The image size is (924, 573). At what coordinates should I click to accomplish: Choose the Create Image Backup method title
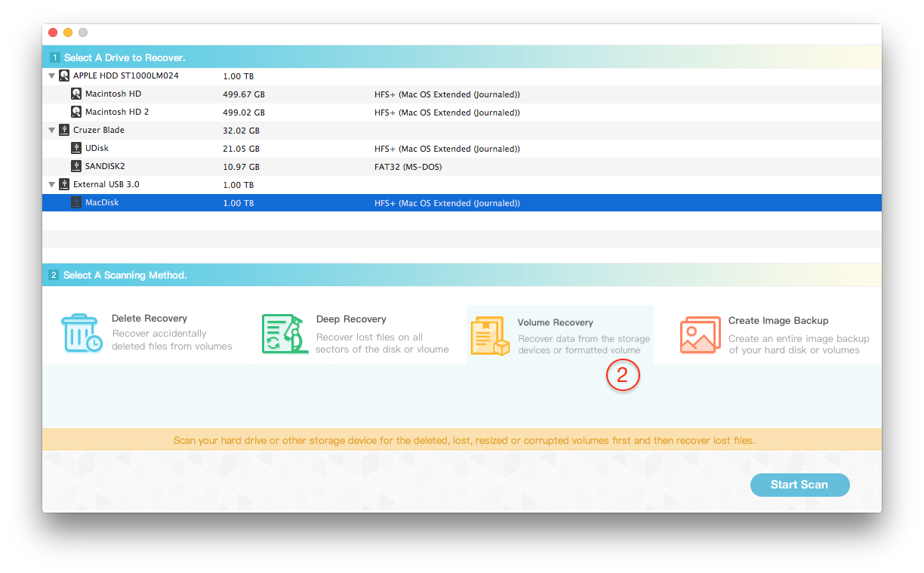pyautogui.click(x=778, y=321)
